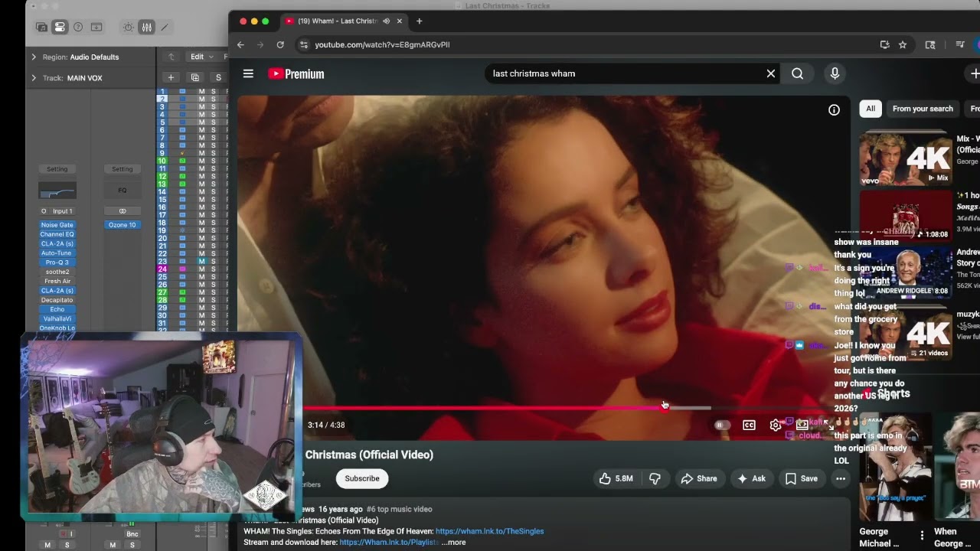Dislike the Last Christmas video
Screen dimensions: 980x551
[655, 478]
